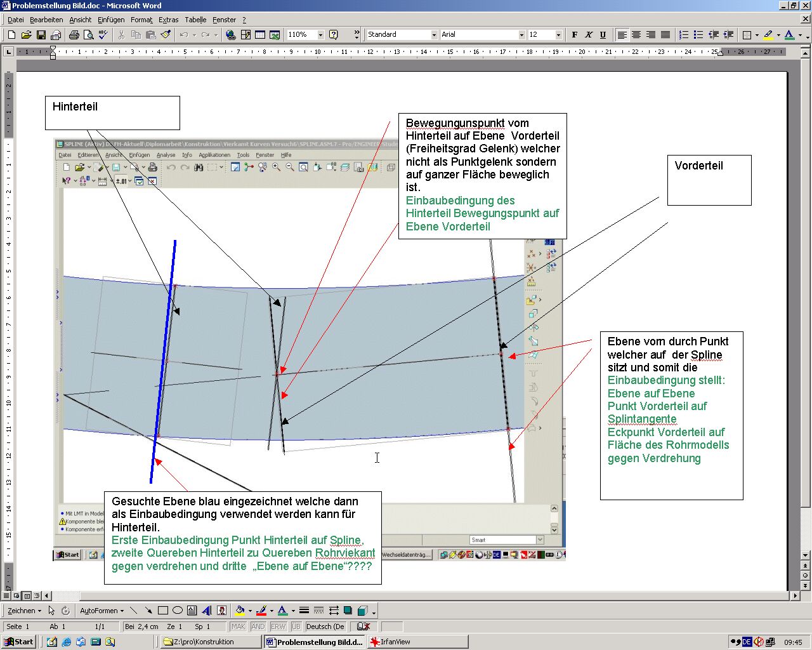Choose the Rectangle drawing tool
Screen dimensions: 812x650
tap(163, 611)
